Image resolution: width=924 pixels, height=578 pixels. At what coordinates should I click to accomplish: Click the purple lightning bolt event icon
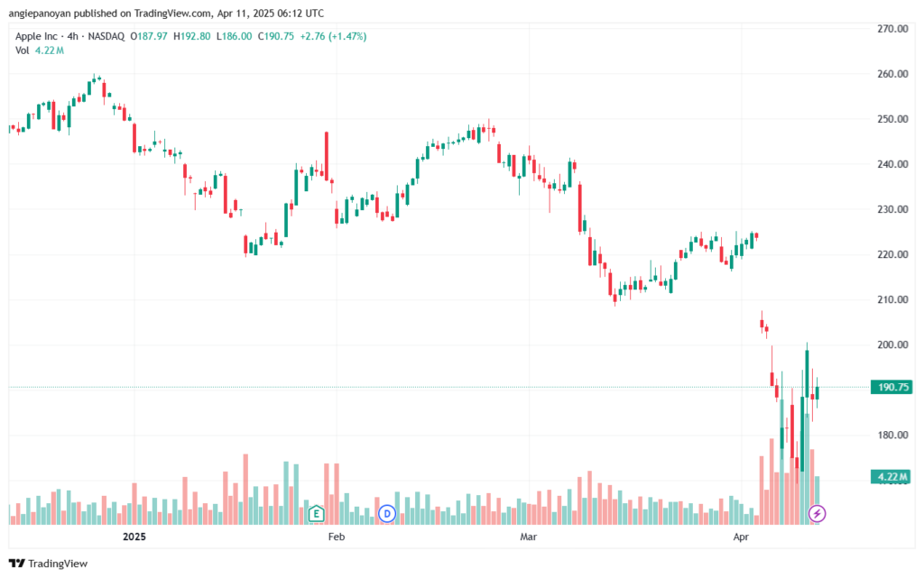(x=817, y=514)
